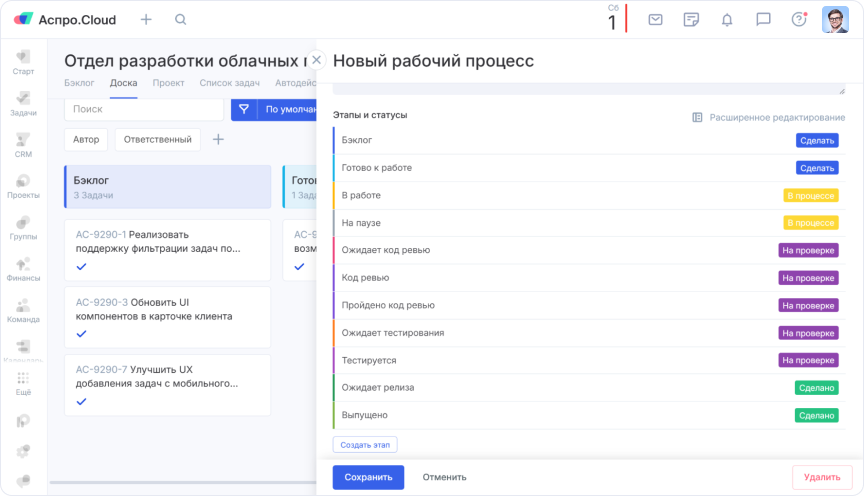Toggle checkmark on task AC-9290-7

click(x=82, y=401)
